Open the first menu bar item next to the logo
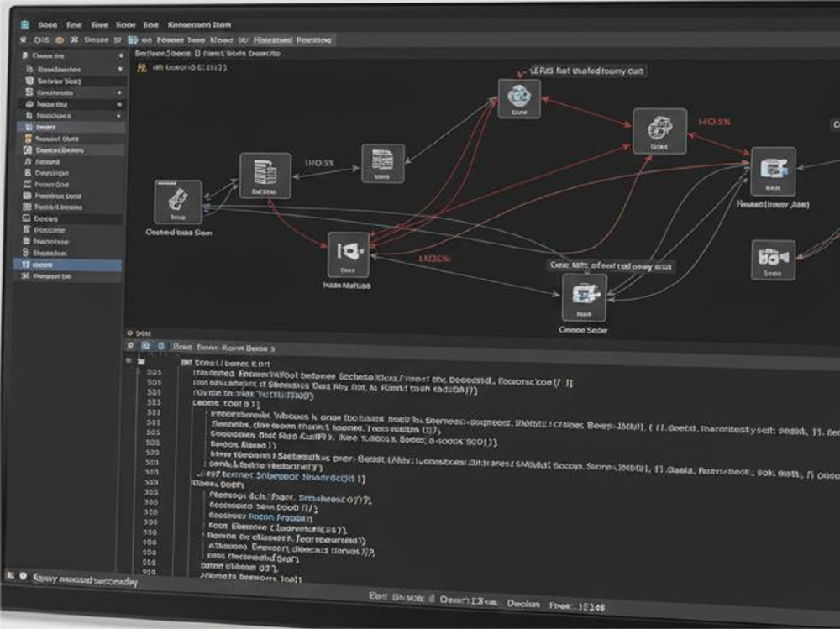Viewport: 840px width, 629px height. coord(47,24)
